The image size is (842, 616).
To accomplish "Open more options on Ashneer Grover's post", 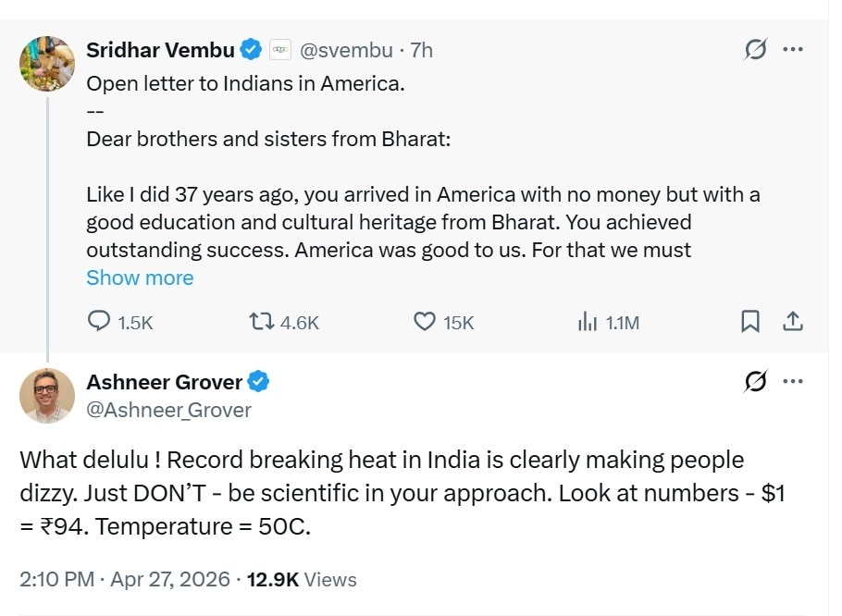I will (793, 381).
